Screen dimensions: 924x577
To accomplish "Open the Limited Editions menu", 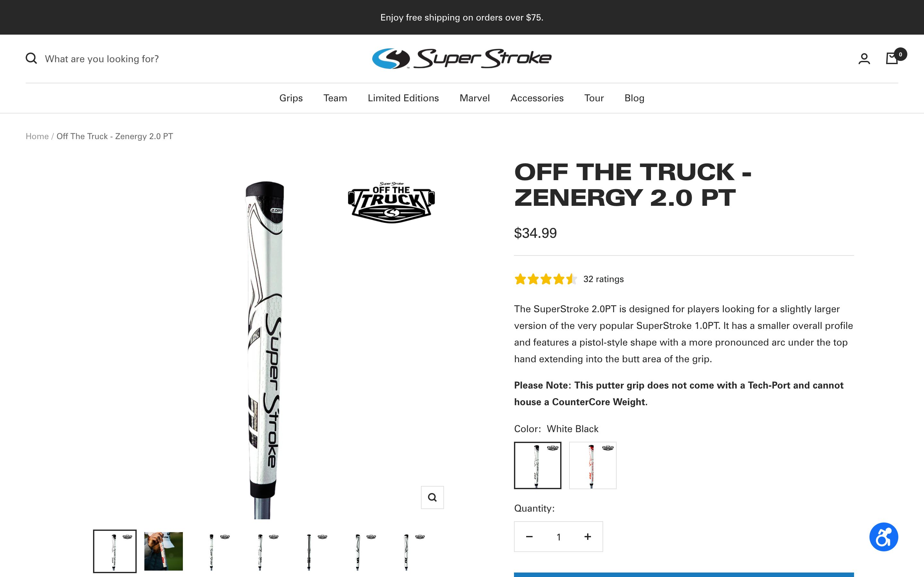I will pos(403,98).
